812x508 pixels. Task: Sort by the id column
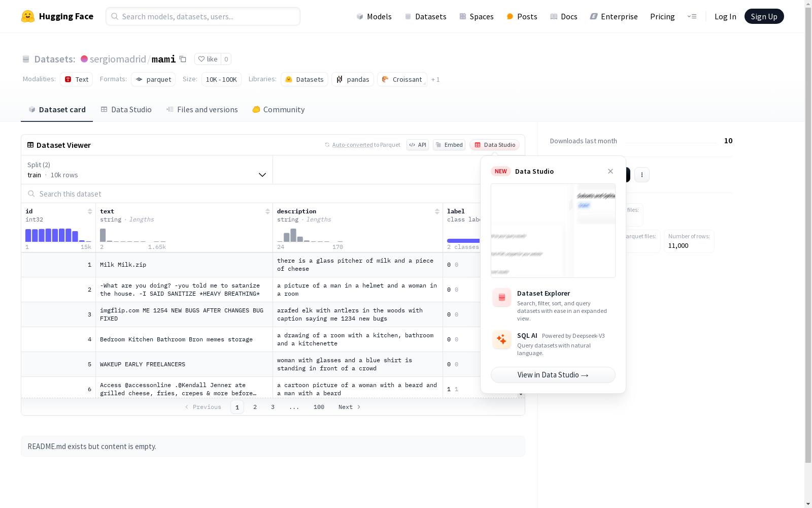coord(90,211)
